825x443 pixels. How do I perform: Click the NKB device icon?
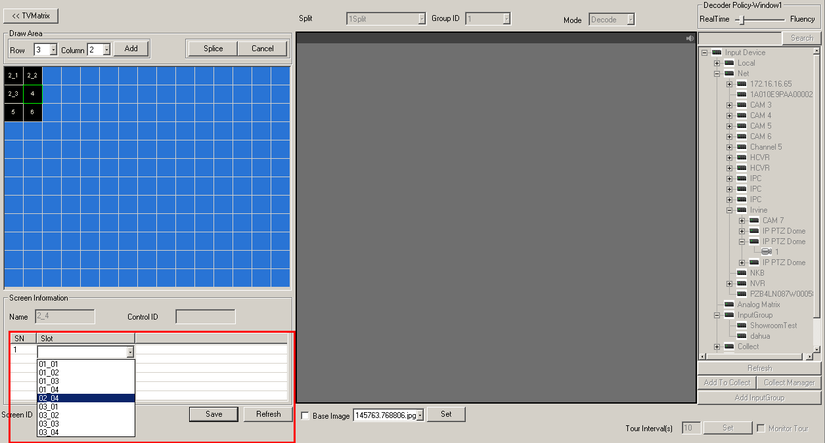[741, 273]
